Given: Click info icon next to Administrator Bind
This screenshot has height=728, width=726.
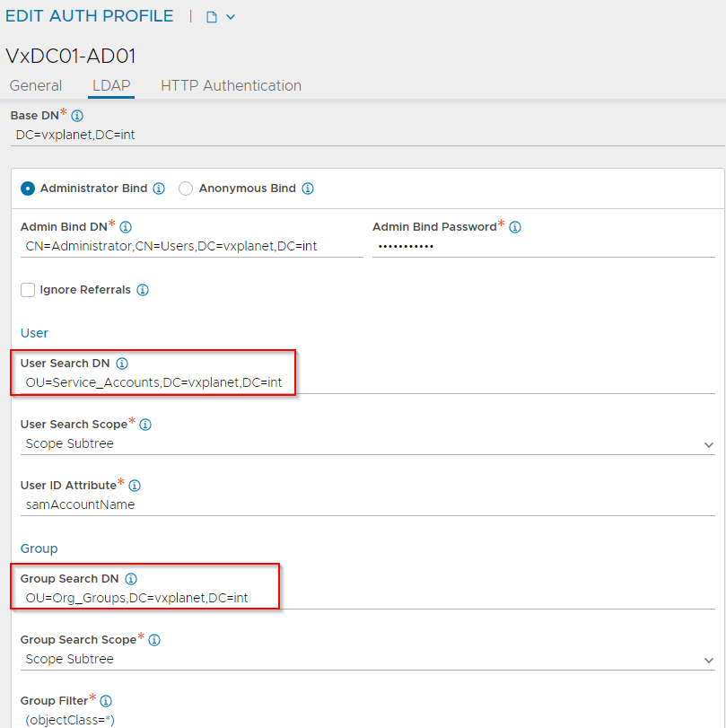Looking at the screenshot, I should pyautogui.click(x=159, y=189).
